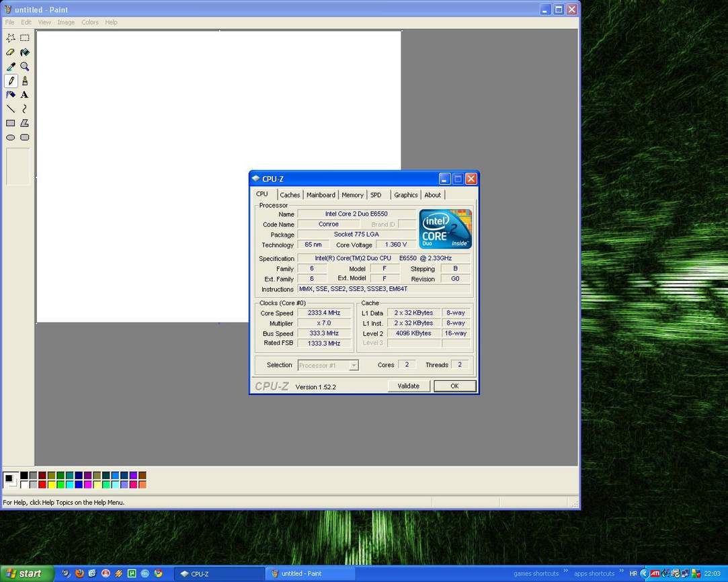Open the Processor #1 selection dropdown
Viewport: 728px width, 582px height.
click(x=354, y=366)
